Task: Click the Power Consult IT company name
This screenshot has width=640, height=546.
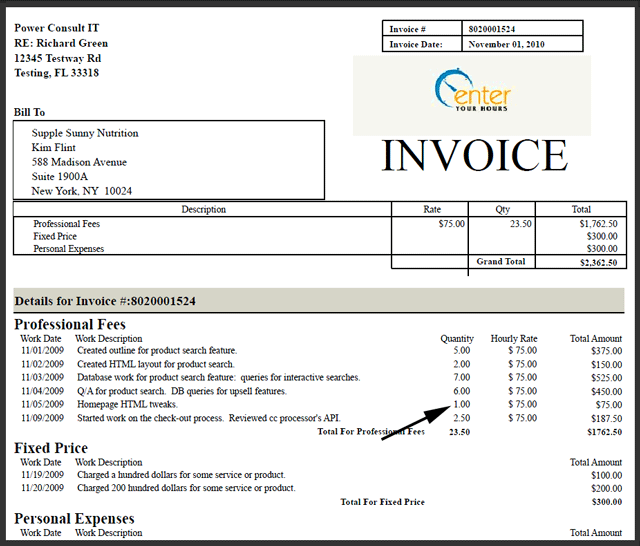Action: [57, 28]
